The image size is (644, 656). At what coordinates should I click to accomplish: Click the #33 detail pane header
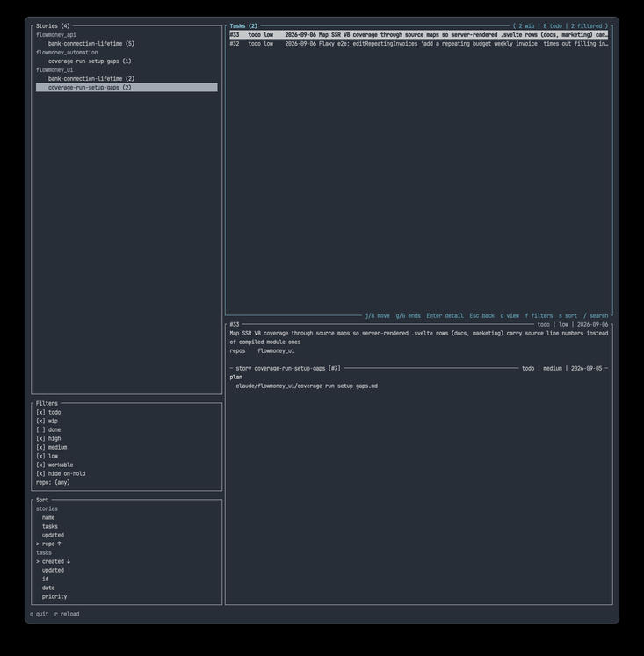point(235,325)
